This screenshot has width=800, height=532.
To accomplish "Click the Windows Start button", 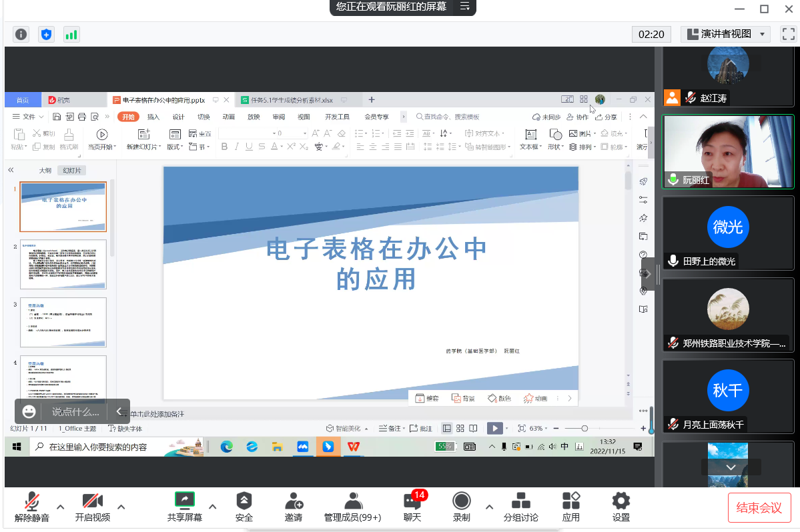I will tap(16, 447).
